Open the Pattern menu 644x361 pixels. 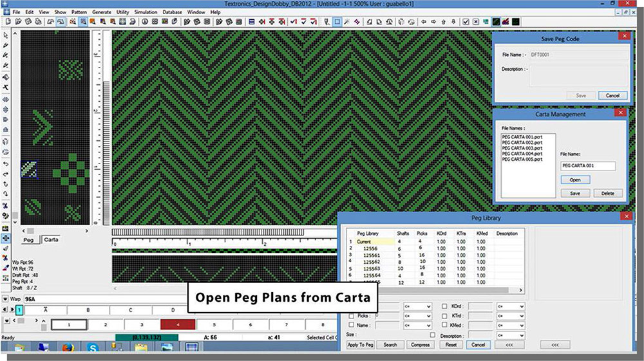click(x=79, y=12)
